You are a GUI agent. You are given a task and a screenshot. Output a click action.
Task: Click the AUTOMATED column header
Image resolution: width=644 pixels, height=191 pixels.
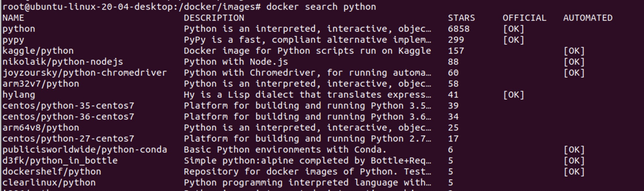click(588, 18)
